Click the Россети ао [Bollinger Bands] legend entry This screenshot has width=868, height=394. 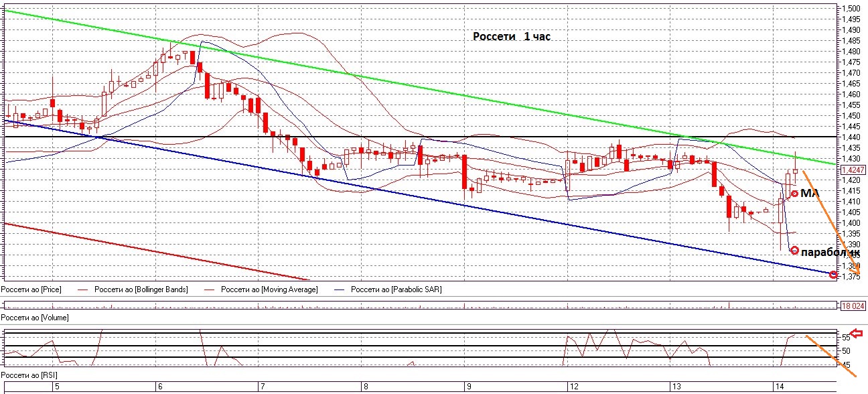pos(141,289)
